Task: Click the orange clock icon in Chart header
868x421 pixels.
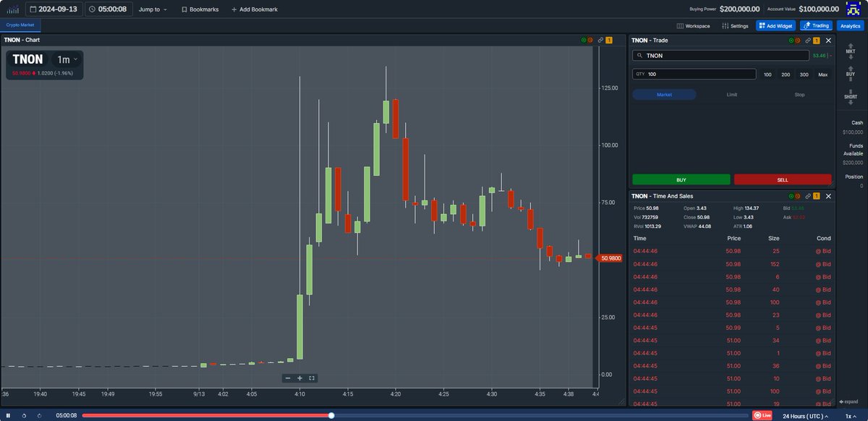Action: 590,41
